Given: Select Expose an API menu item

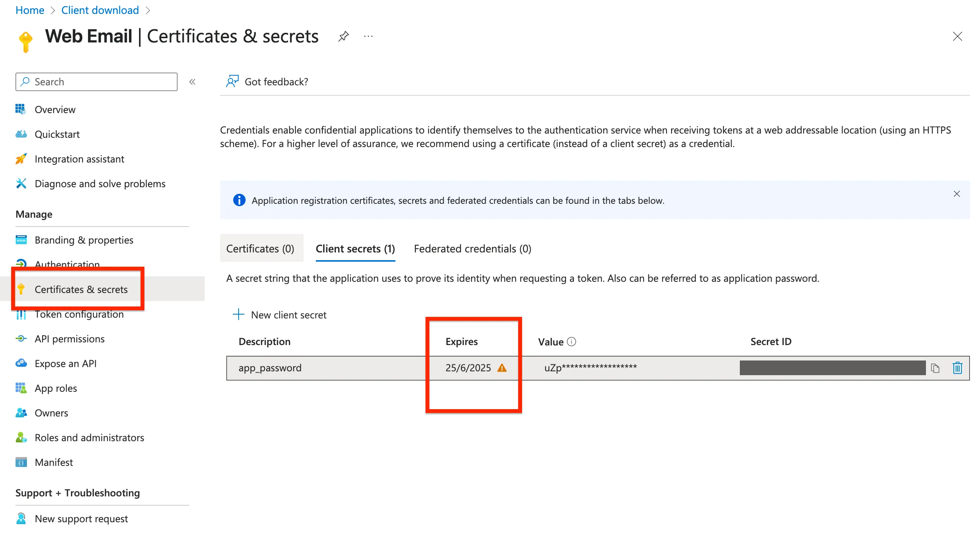Looking at the screenshot, I should (x=66, y=364).
